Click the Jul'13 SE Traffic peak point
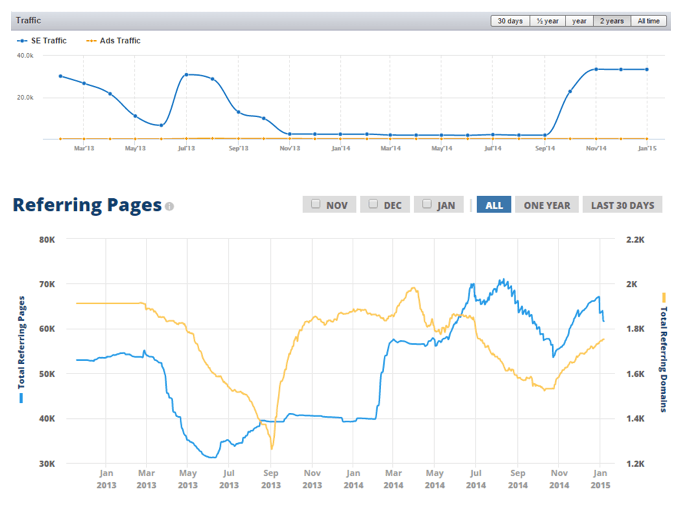Image resolution: width=679 pixels, height=505 pixels. tap(186, 74)
